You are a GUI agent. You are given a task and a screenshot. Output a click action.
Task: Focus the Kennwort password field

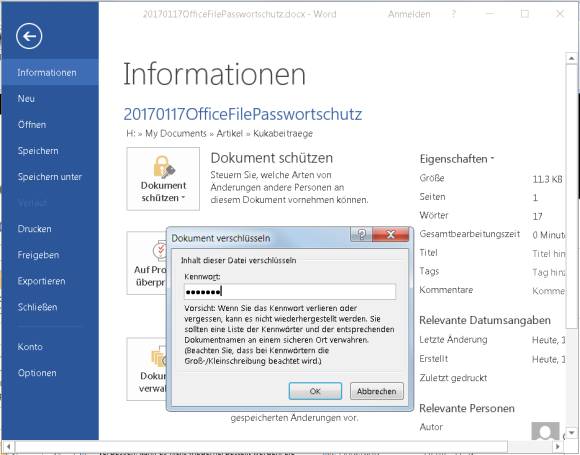(290, 291)
